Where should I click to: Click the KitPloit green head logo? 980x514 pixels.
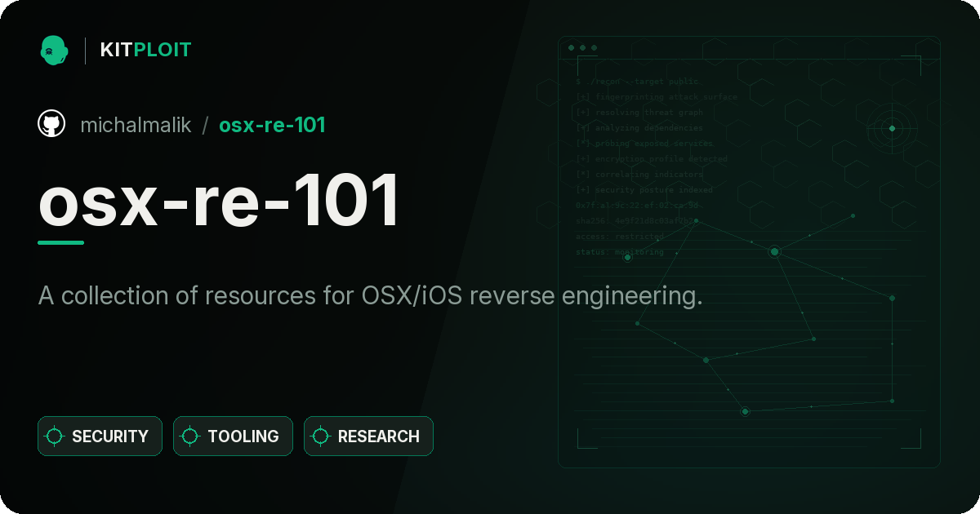pos(54,50)
